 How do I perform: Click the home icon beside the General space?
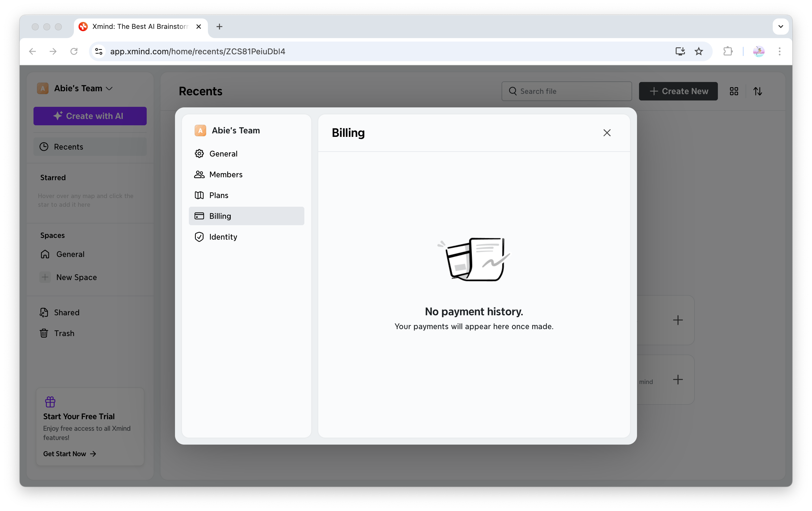(x=45, y=254)
